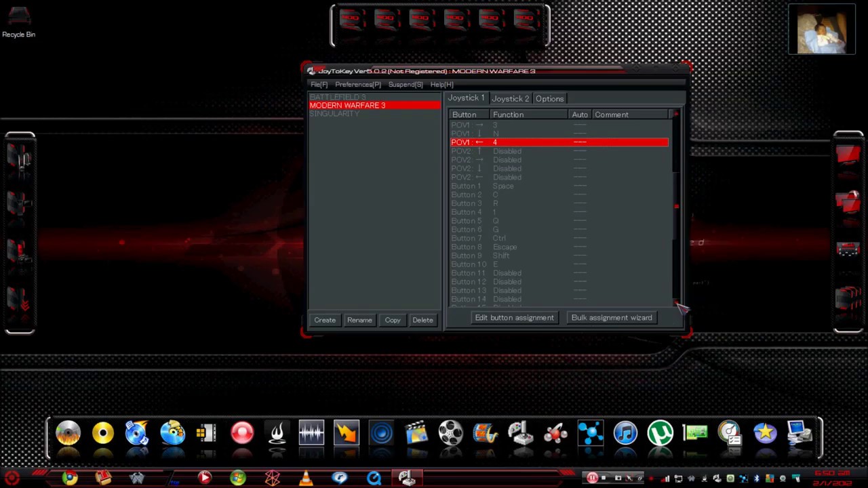Screen dimensions: 868x488
Task: Open the Suspend menu
Action: (x=406, y=85)
